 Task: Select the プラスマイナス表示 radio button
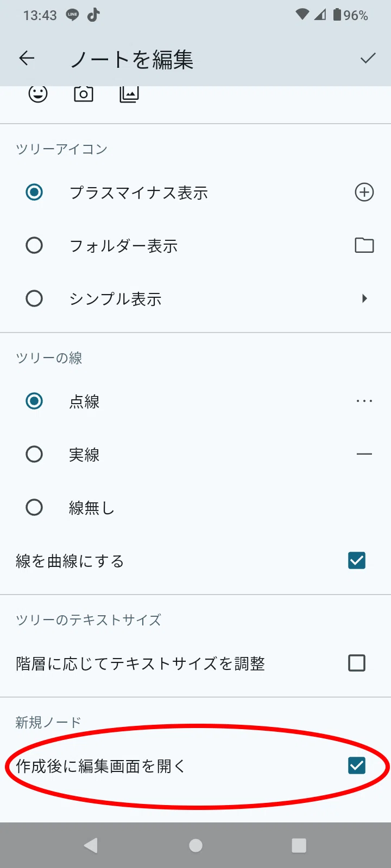coord(34,192)
